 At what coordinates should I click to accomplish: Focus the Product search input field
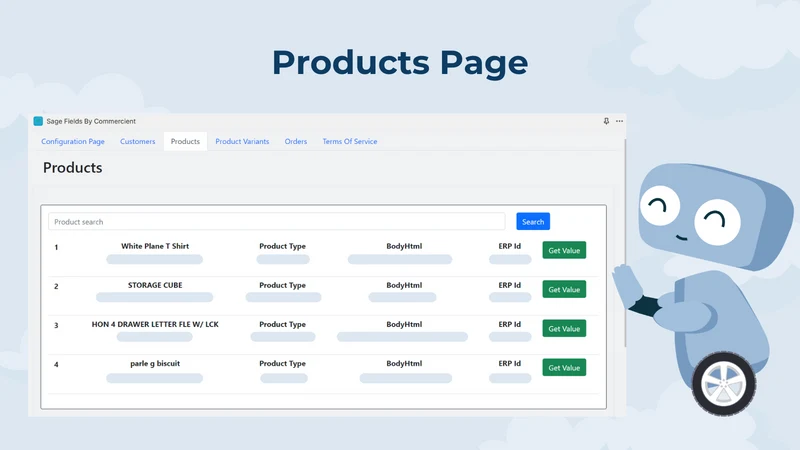[277, 222]
